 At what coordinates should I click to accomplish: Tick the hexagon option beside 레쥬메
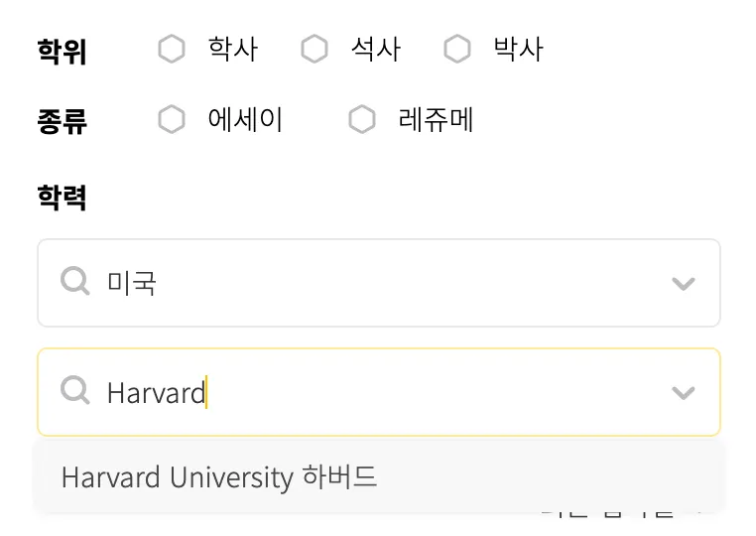(x=362, y=120)
